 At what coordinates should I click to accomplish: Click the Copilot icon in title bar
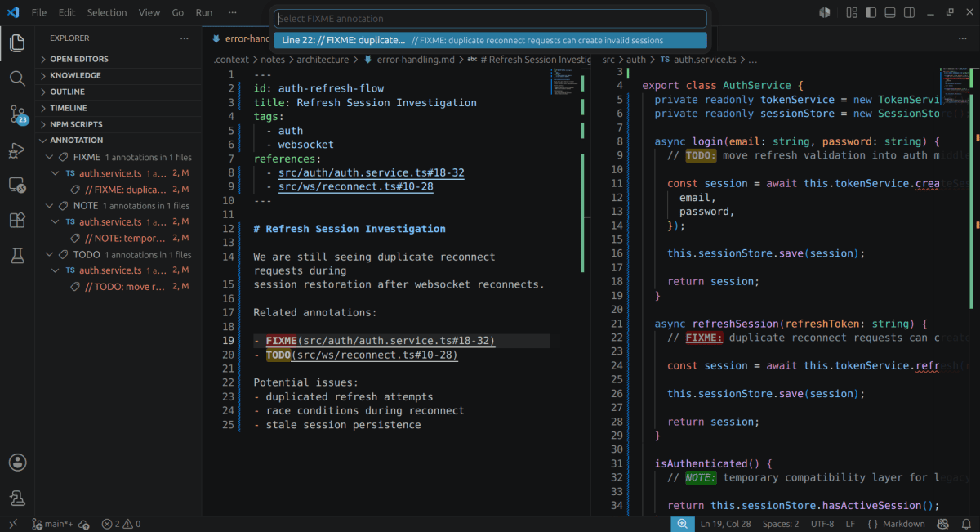(x=825, y=12)
